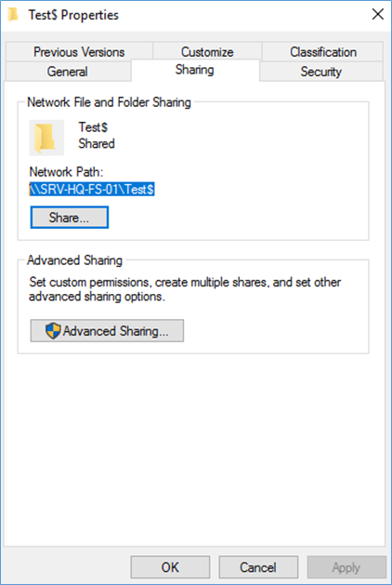Select the General tab
The width and height of the screenshot is (392, 585).
(68, 72)
